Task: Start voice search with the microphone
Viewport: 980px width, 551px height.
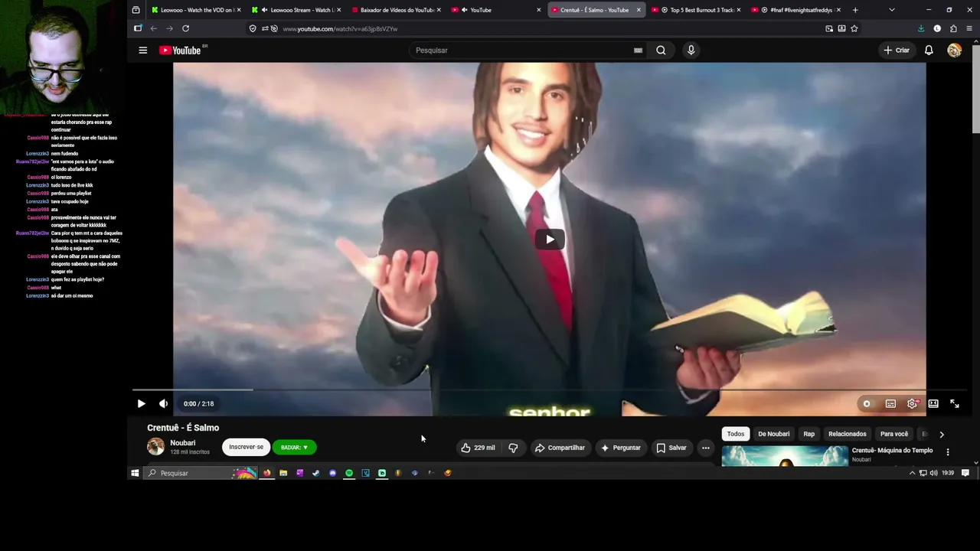Action: click(x=691, y=51)
